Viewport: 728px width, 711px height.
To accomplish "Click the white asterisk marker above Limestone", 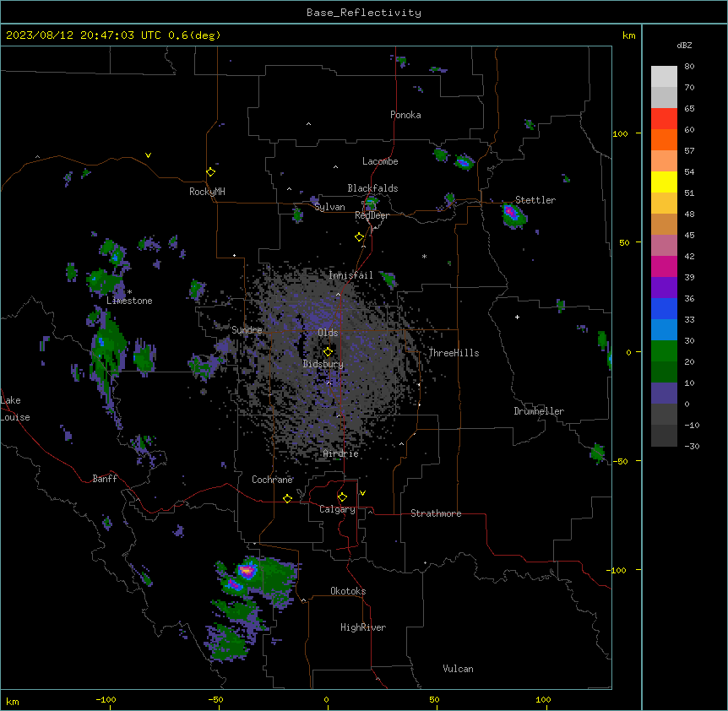I will pyautogui.click(x=130, y=292).
